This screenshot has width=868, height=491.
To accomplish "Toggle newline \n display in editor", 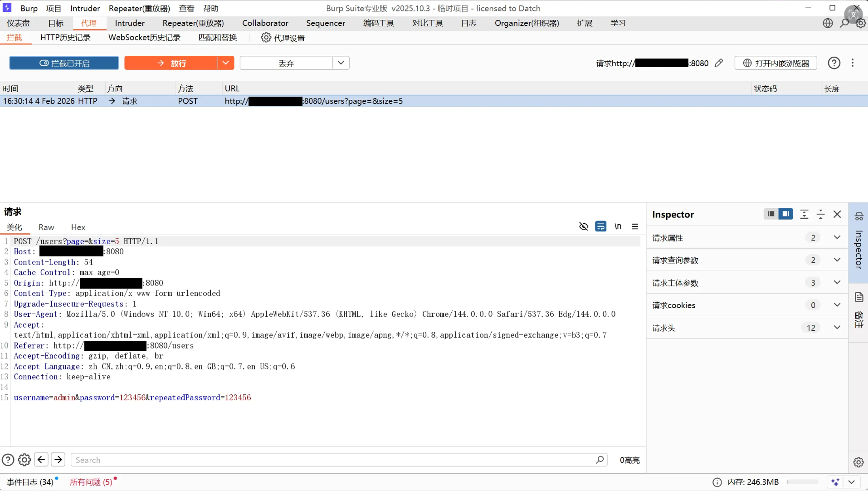I will pyautogui.click(x=618, y=226).
